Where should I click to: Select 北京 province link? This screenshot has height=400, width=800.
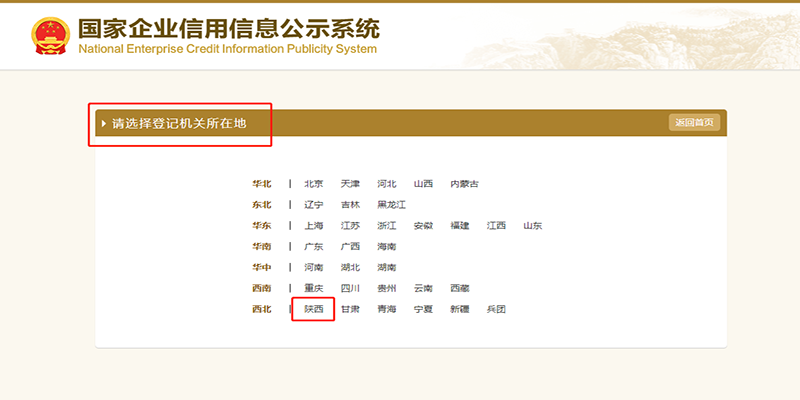314,184
